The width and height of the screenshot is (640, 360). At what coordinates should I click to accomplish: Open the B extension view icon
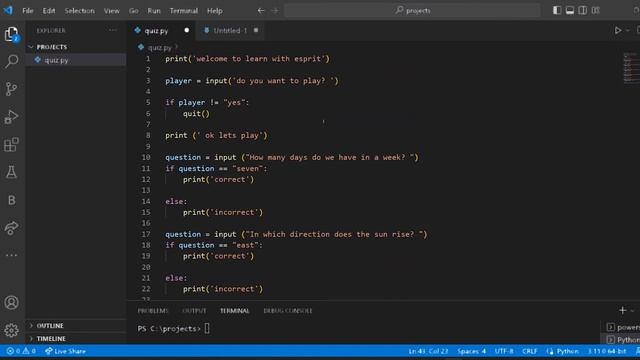11,200
